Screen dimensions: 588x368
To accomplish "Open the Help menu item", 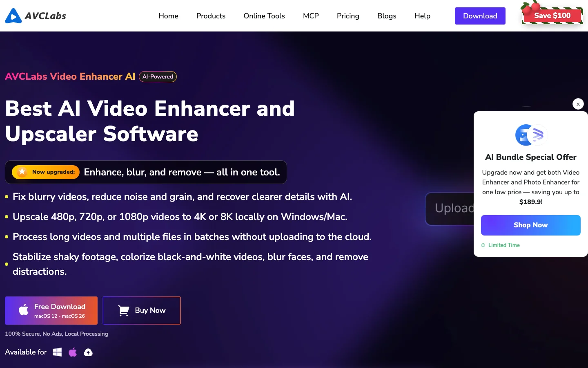I will point(422,16).
